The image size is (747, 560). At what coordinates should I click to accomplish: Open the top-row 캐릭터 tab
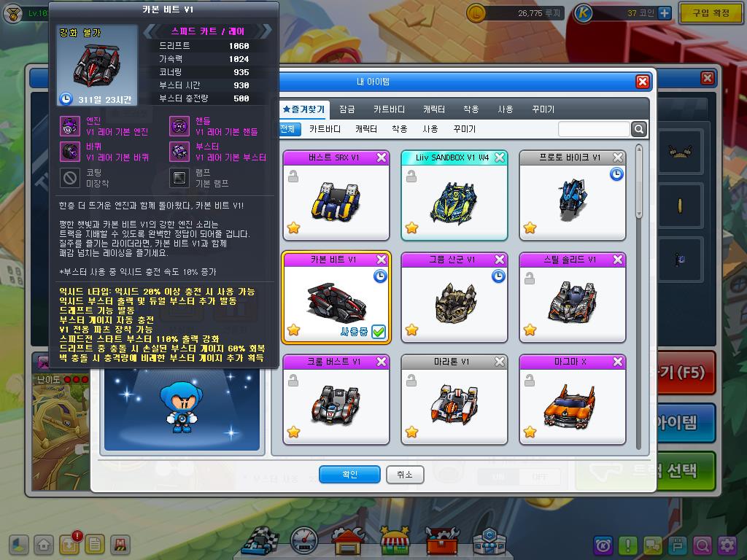[x=434, y=109]
